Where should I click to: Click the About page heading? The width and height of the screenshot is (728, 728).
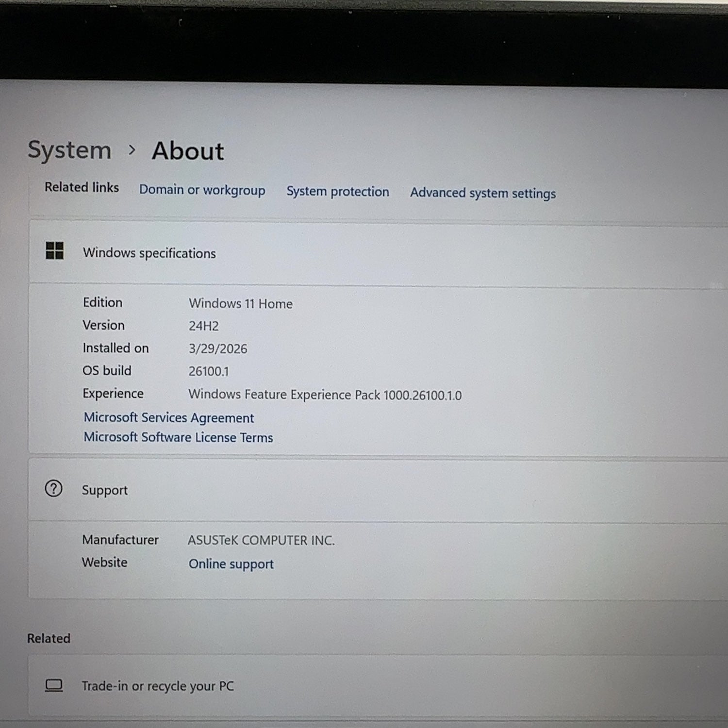point(188,150)
